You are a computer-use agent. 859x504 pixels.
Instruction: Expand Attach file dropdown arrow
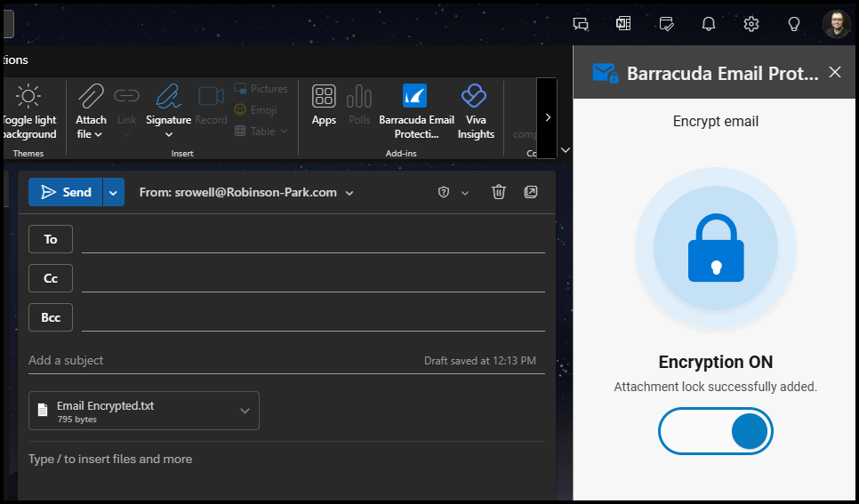click(99, 135)
